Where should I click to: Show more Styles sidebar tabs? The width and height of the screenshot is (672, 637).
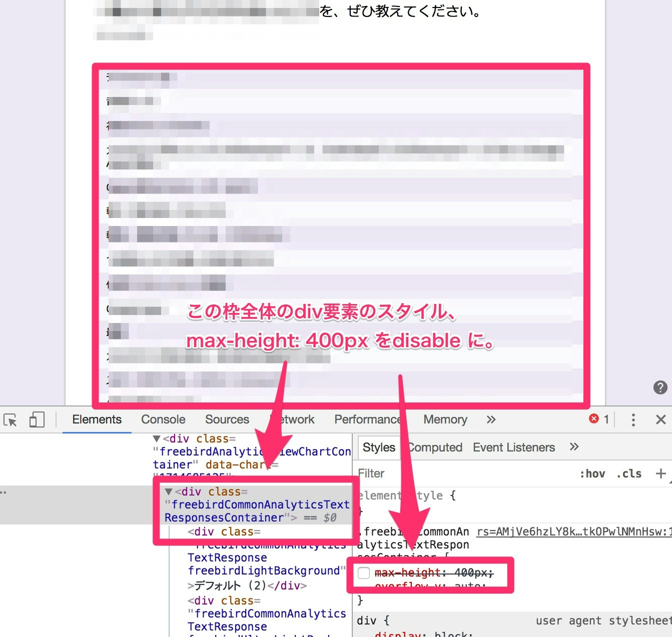click(x=574, y=447)
